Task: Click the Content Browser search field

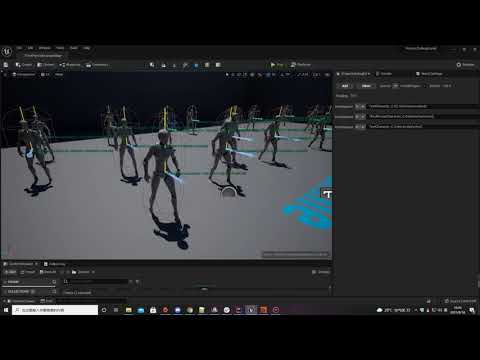Action: coord(97,282)
